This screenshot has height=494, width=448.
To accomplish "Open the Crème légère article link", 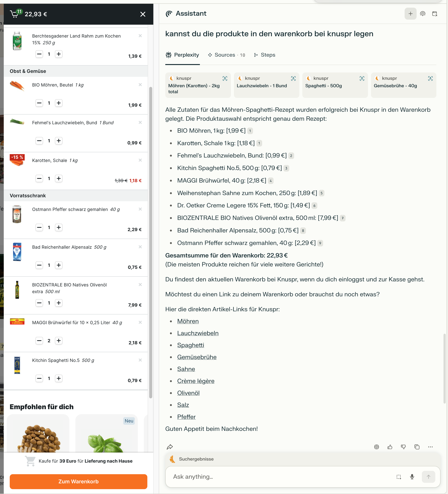I will coord(196,381).
